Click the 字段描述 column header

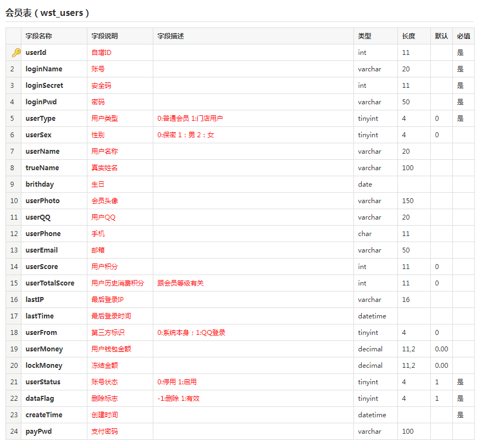pyautogui.click(x=170, y=36)
